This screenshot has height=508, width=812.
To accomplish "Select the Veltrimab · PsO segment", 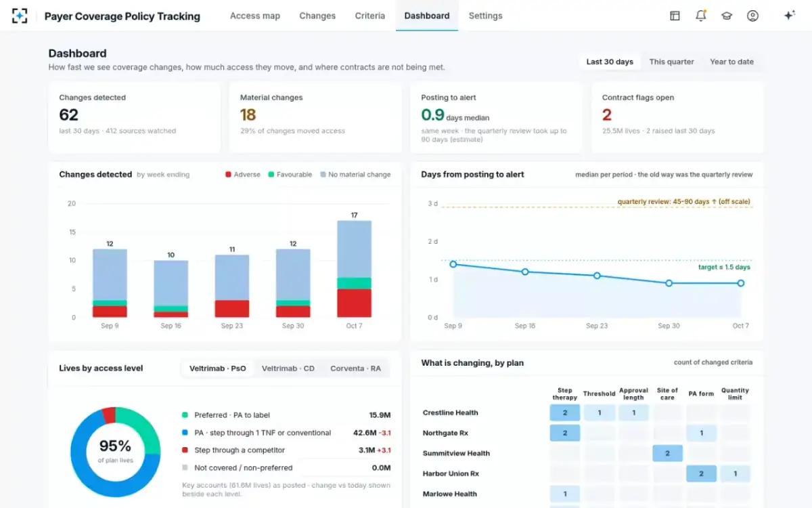I will tap(218, 368).
